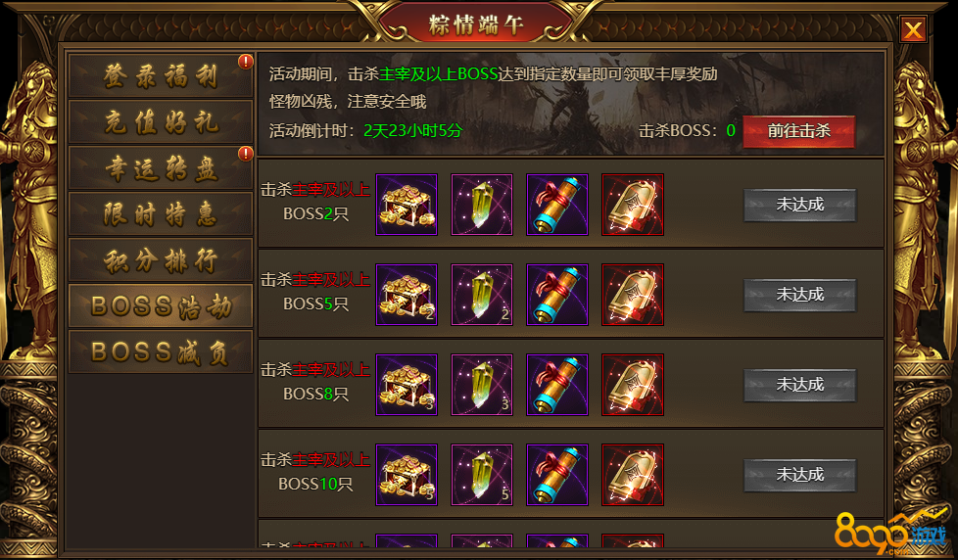
Task: Select the treasure chest in BOSS10只 row
Action: coord(407,475)
